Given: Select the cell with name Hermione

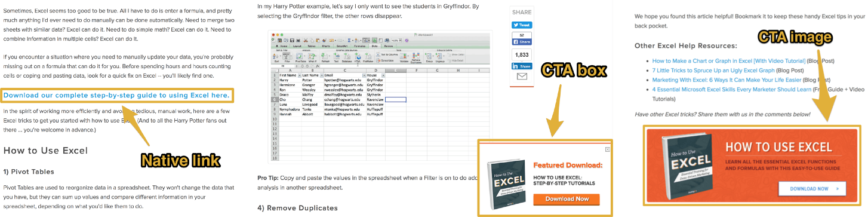Looking at the screenshot, I should 290,85.
